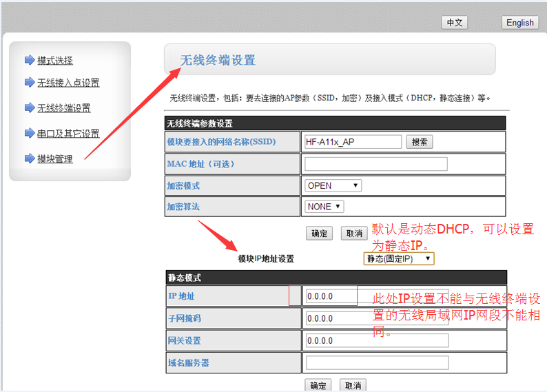
Task: Click arrow icon beside 无线终端设置
Action: pyautogui.click(x=29, y=108)
